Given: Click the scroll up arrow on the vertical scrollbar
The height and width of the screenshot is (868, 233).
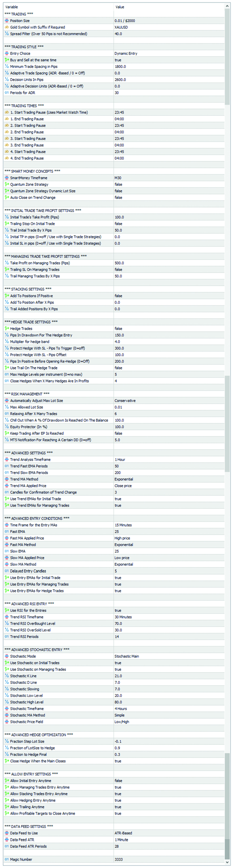Looking at the screenshot, I should pyautogui.click(x=227, y=6).
